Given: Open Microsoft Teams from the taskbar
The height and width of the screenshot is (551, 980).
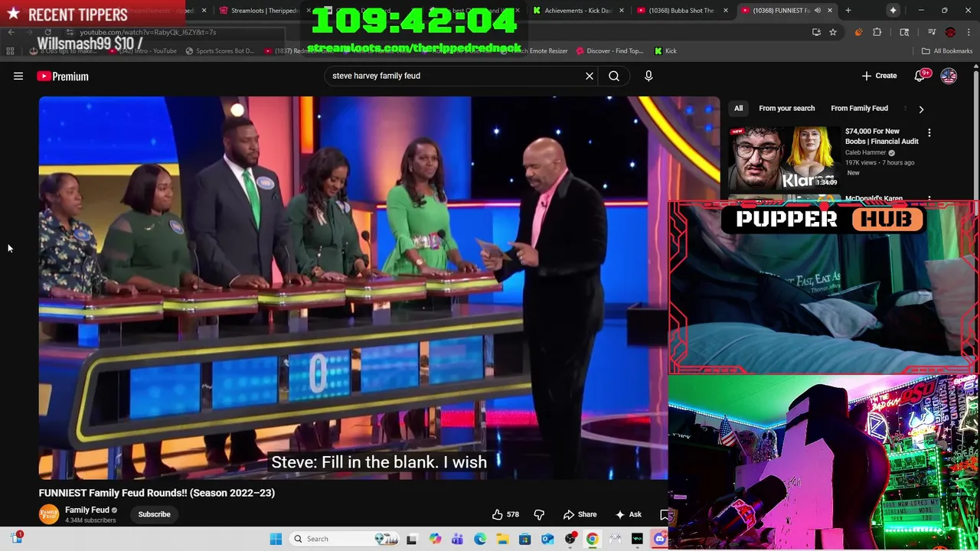Looking at the screenshot, I should click(457, 539).
